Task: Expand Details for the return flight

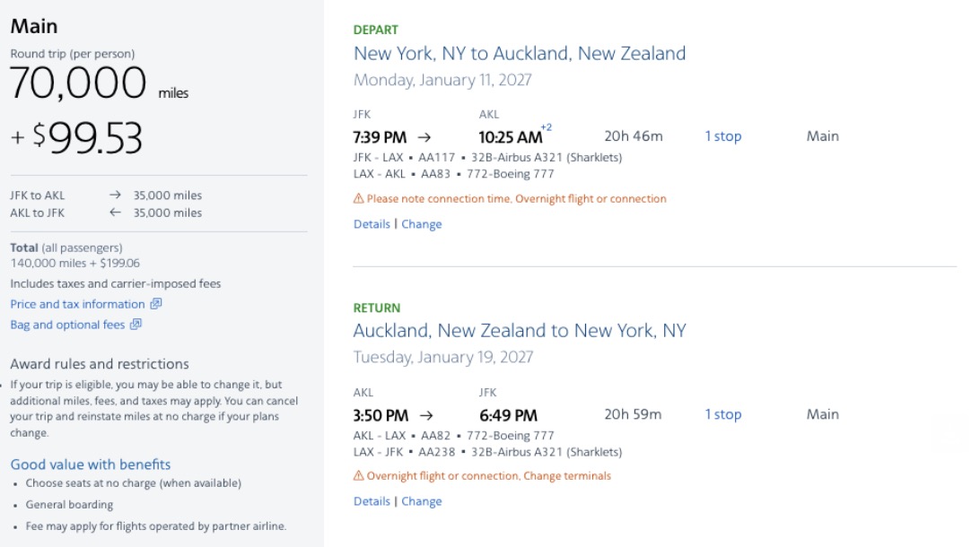Action: click(x=371, y=500)
